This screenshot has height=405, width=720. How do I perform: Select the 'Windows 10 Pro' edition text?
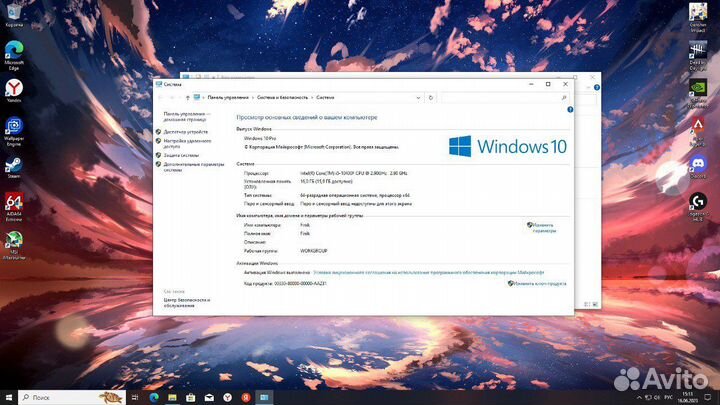click(260, 138)
